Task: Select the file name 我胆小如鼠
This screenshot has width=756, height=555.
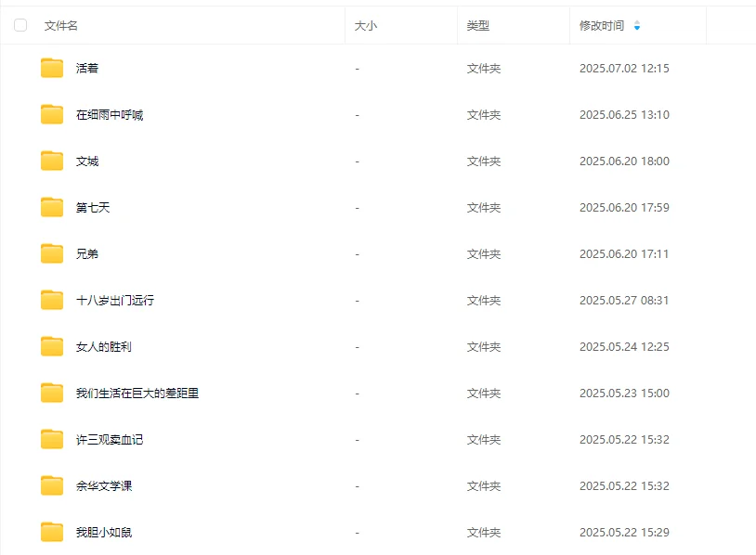Action: click(x=104, y=533)
